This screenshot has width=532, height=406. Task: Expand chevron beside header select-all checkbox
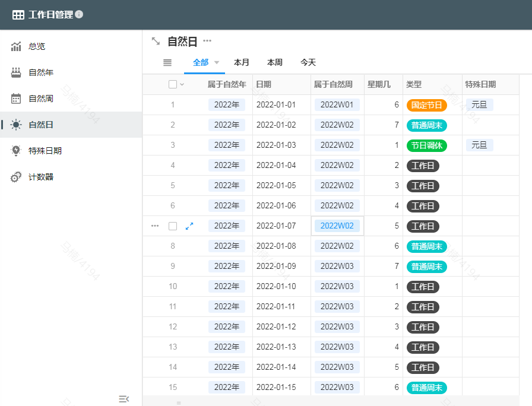click(182, 84)
